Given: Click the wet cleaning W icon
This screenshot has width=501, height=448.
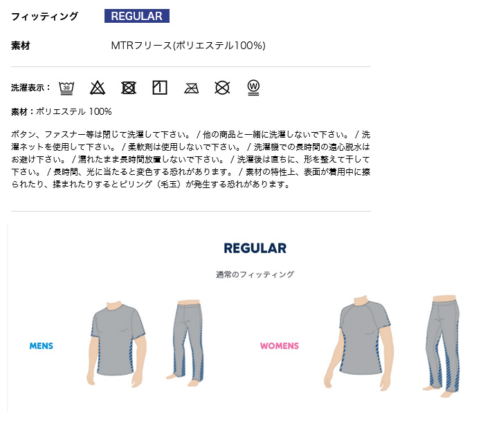Looking at the screenshot, I should click(253, 88).
